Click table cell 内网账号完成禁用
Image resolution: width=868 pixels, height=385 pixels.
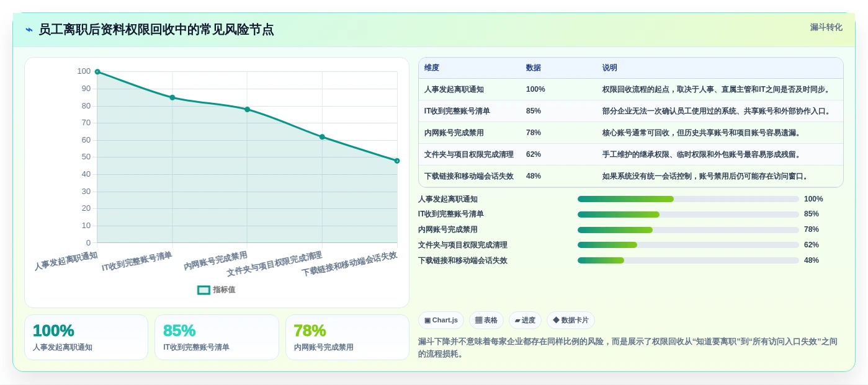point(454,133)
